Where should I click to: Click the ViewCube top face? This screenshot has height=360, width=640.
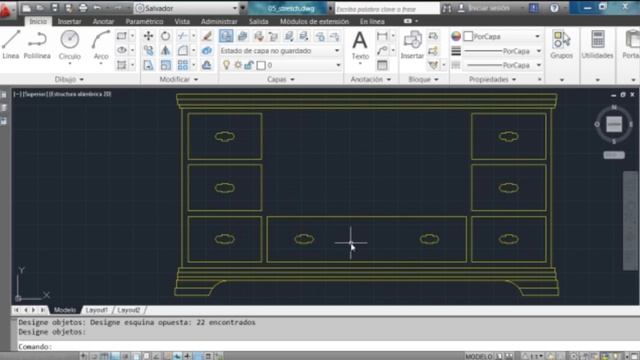[x=614, y=124]
